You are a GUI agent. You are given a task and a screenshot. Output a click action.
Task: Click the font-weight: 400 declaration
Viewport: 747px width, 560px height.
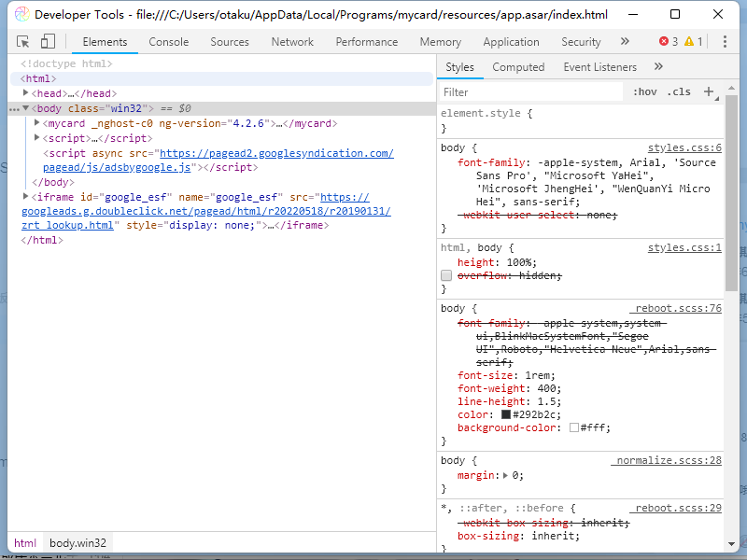click(x=509, y=388)
